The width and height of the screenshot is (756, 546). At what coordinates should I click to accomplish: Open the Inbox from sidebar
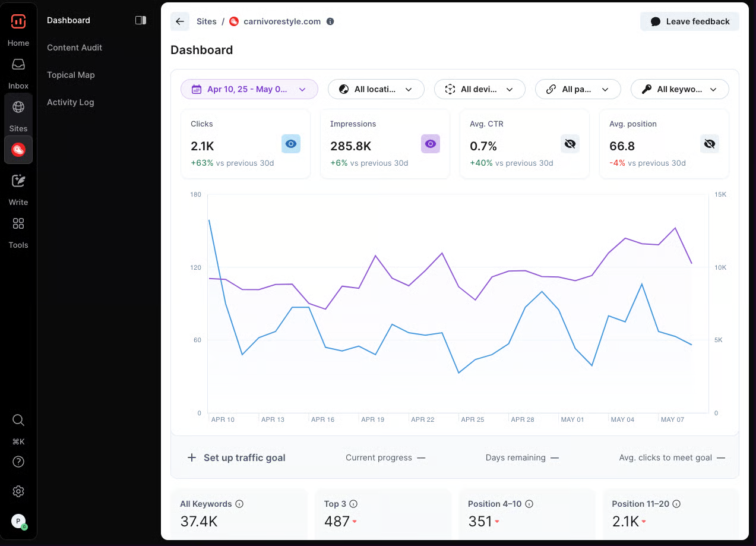18,68
